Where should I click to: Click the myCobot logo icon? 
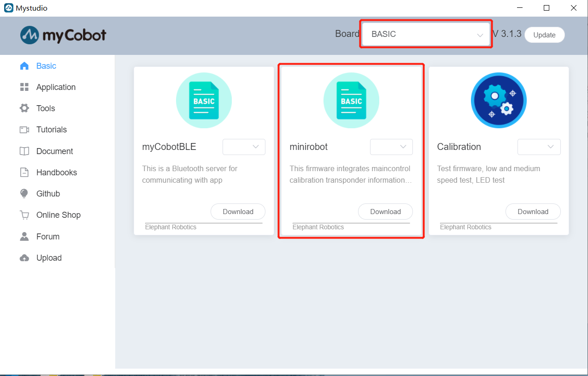point(29,35)
